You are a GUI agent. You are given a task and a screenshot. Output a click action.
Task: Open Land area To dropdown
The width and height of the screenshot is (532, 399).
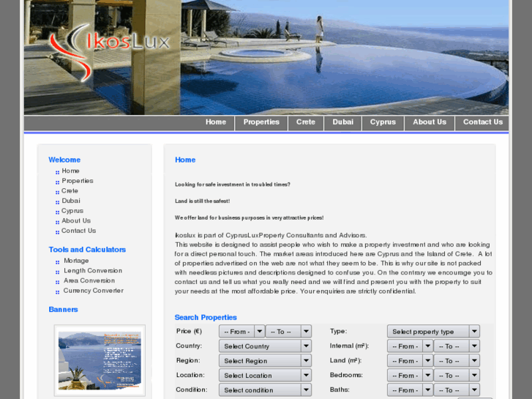pyautogui.click(x=457, y=361)
